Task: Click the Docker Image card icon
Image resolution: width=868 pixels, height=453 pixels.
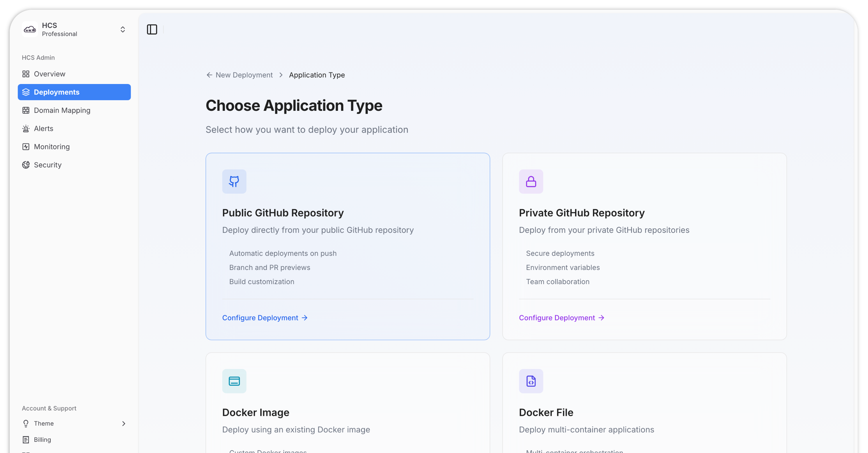Action: (234, 381)
